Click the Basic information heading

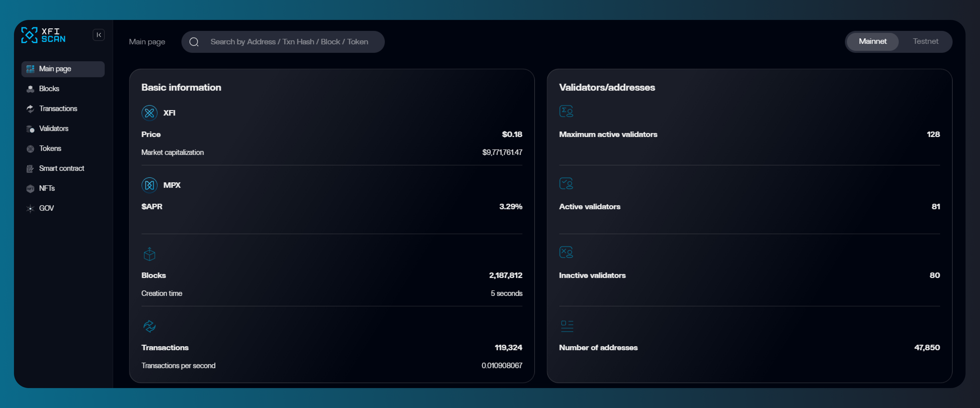pos(181,87)
